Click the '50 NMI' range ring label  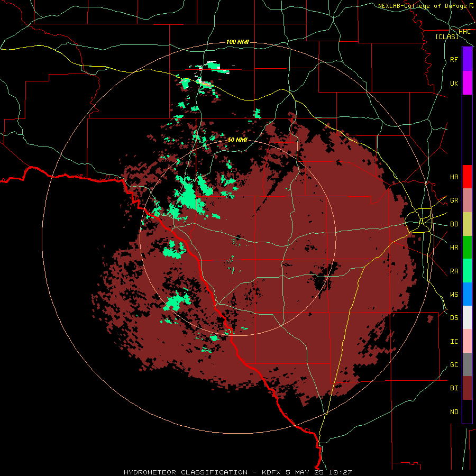tap(237, 140)
